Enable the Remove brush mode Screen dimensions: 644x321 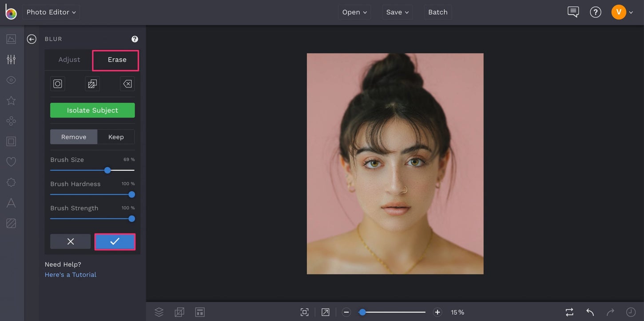tap(74, 136)
